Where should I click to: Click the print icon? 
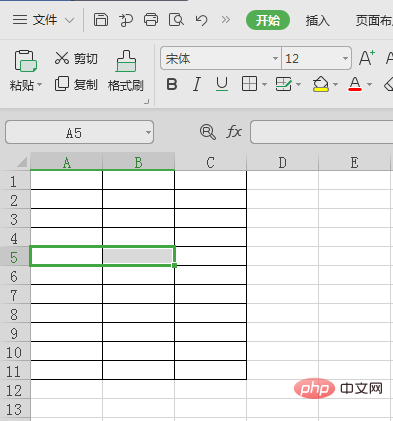coord(151,20)
